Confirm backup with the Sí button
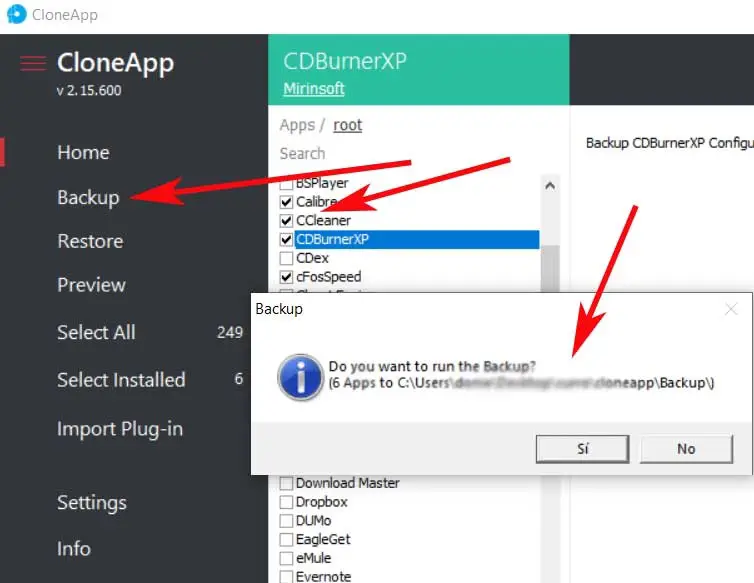Image resolution: width=754 pixels, height=583 pixels. tap(582, 449)
